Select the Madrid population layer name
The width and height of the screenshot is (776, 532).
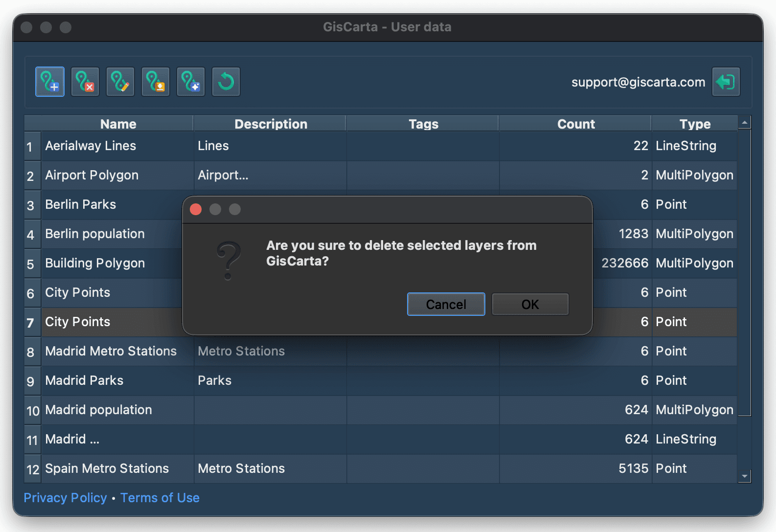98,410
